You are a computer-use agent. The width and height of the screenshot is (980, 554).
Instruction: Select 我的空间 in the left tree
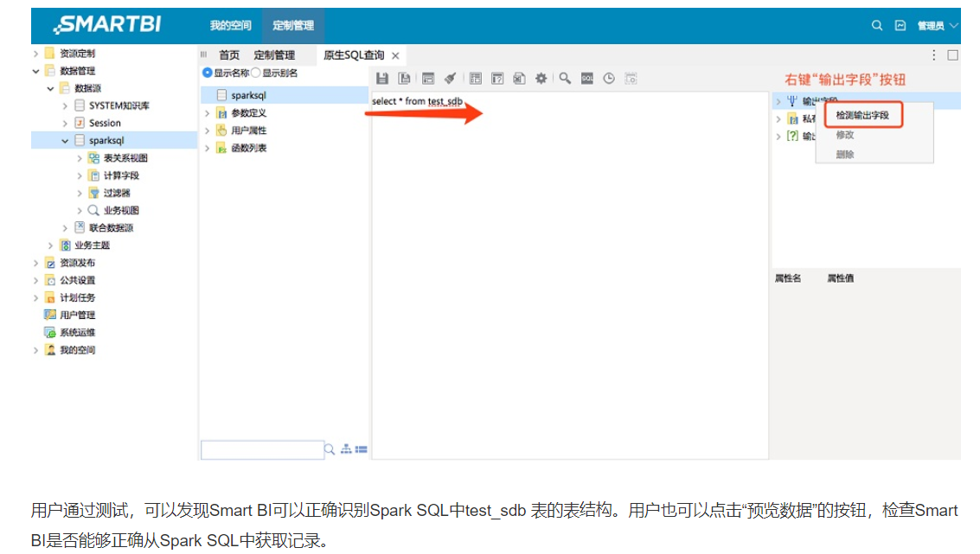78,350
